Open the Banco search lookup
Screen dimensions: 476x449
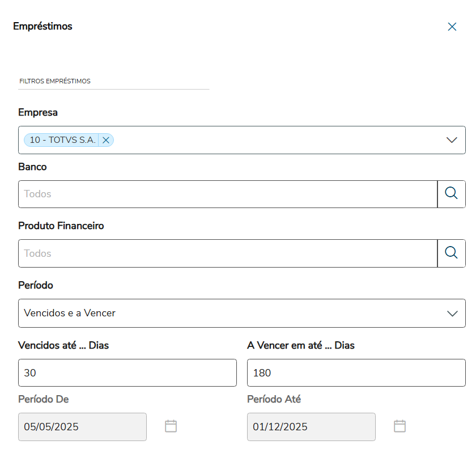pos(451,194)
